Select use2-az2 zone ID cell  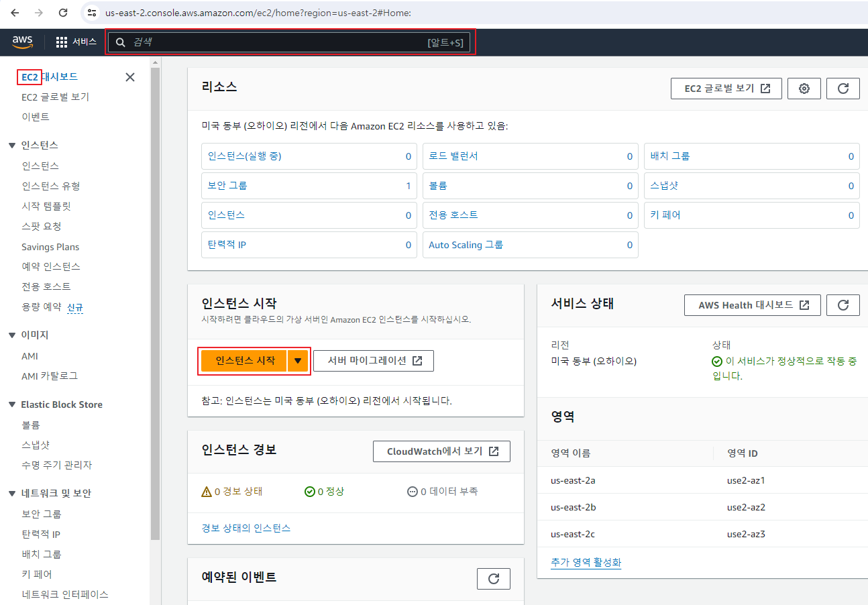746,507
